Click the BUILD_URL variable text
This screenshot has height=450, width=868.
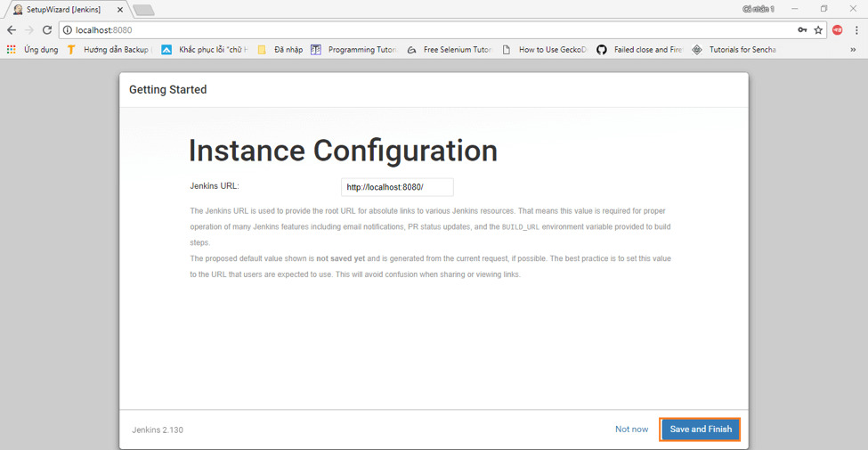[521, 227]
